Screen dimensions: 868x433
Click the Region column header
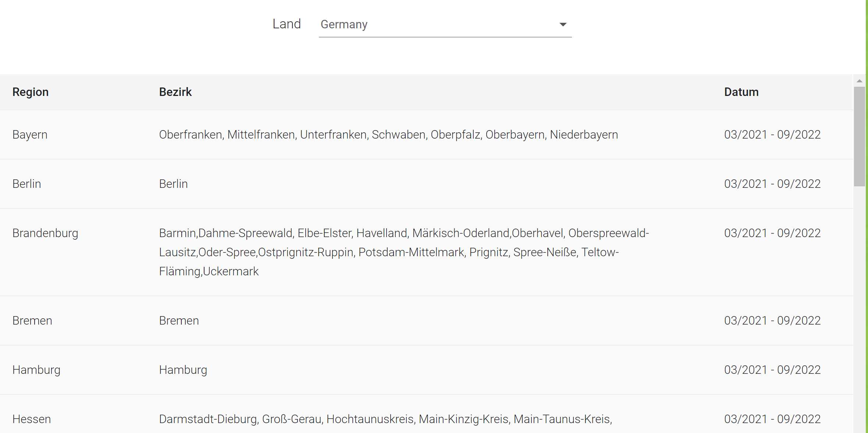31,92
